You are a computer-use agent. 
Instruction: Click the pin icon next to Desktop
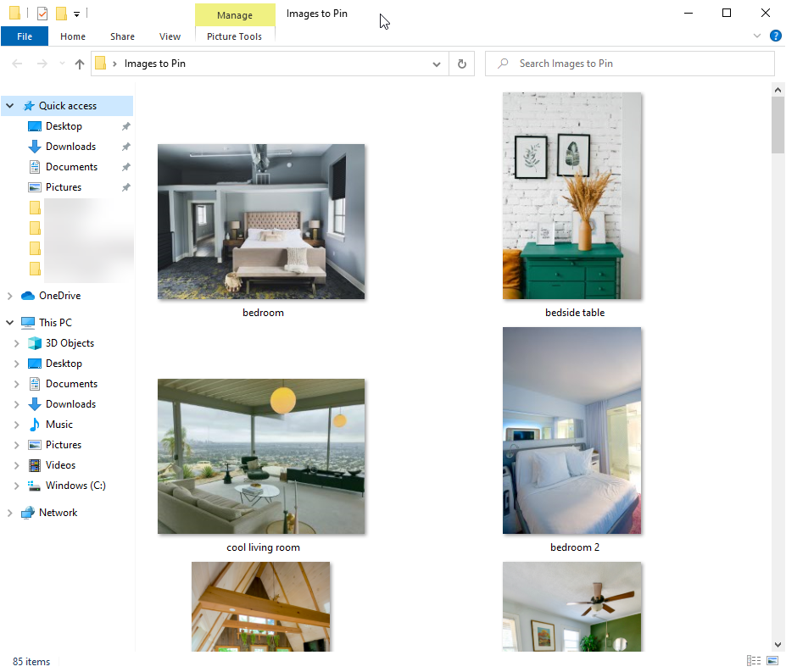tap(125, 126)
